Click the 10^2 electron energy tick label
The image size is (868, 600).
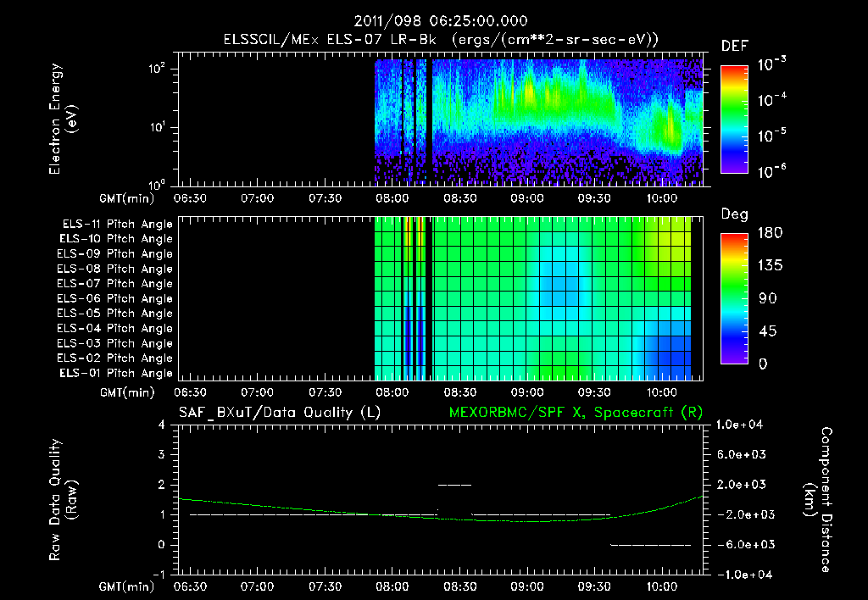(157, 69)
